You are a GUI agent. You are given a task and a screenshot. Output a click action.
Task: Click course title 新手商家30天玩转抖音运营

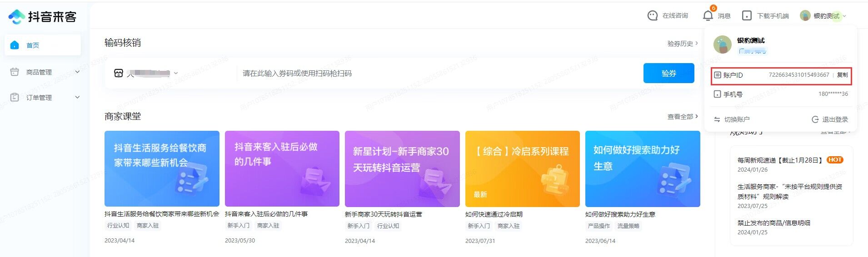pos(383,214)
